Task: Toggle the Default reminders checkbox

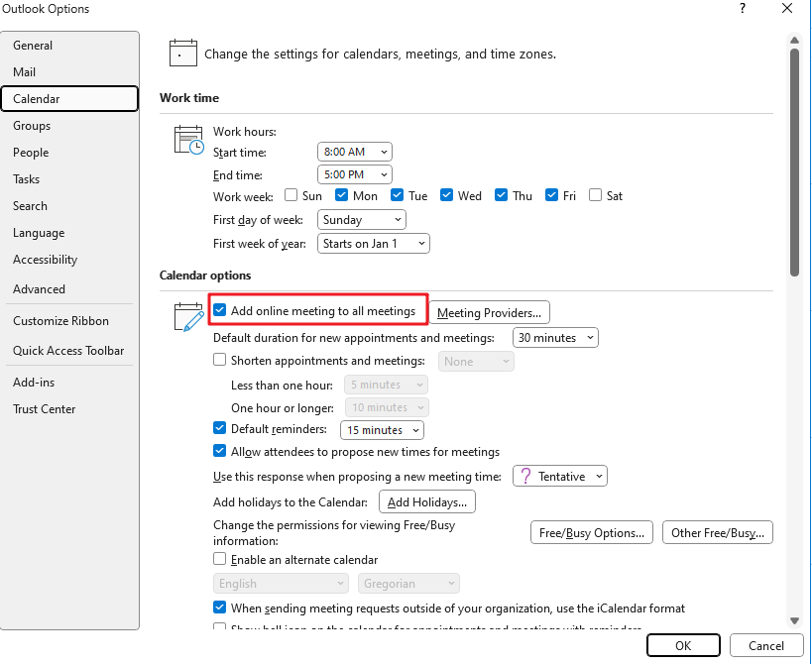Action: click(219, 428)
